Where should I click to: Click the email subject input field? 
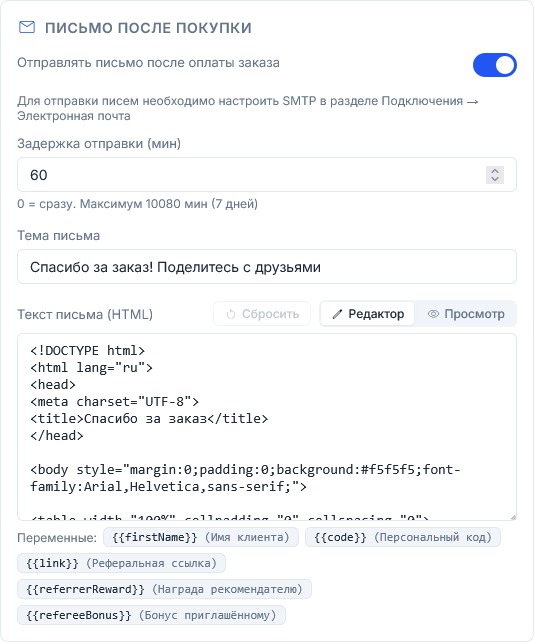(267, 267)
